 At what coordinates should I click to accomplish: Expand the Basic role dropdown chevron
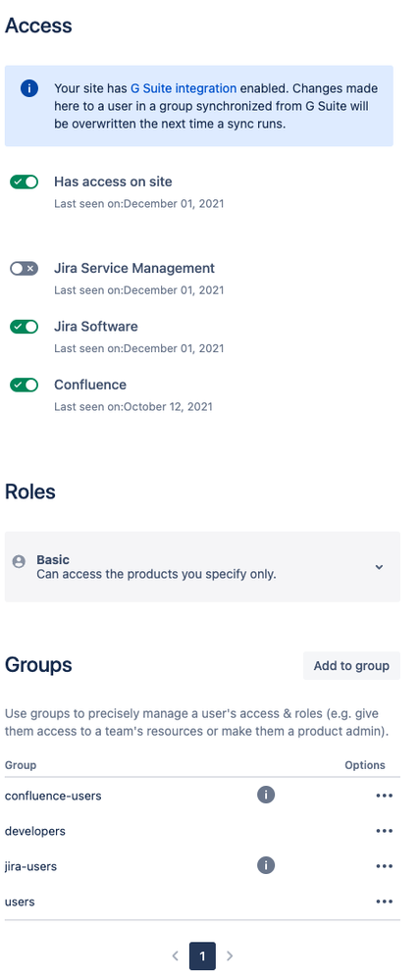point(379,567)
